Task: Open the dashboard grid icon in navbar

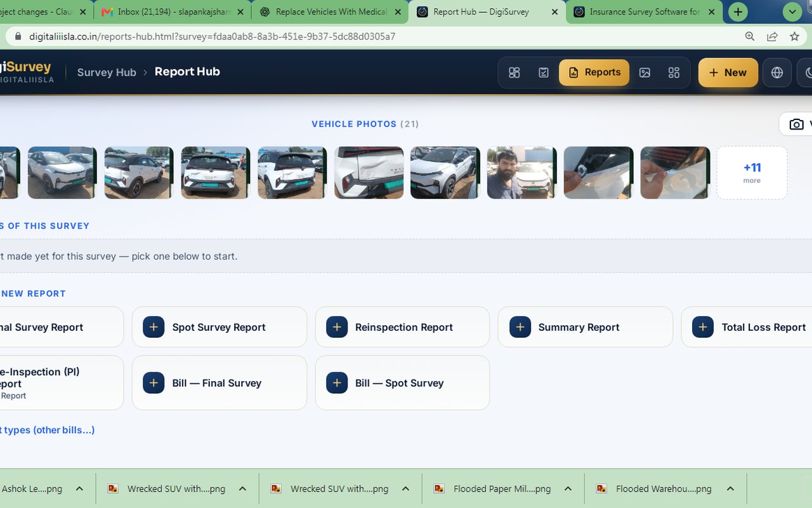Action: pos(514,72)
